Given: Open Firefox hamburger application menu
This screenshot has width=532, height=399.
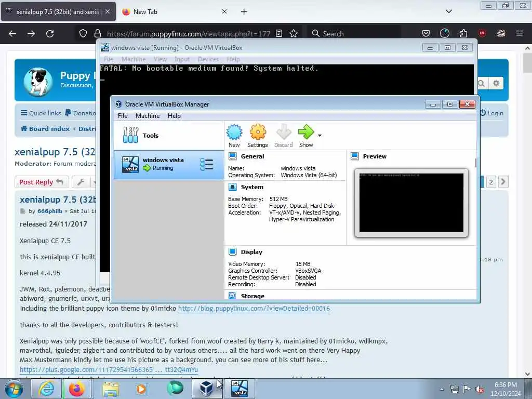Looking at the screenshot, I should 520,33.
